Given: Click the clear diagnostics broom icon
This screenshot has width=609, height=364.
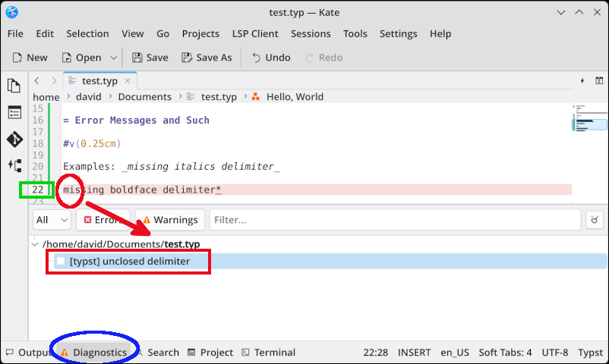Looking at the screenshot, I should [595, 220].
